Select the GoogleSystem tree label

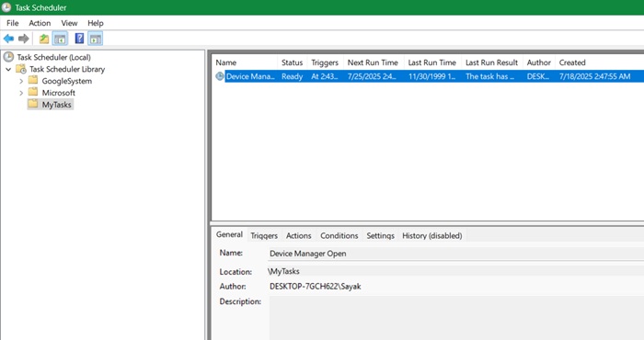pyautogui.click(x=66, y=81)
